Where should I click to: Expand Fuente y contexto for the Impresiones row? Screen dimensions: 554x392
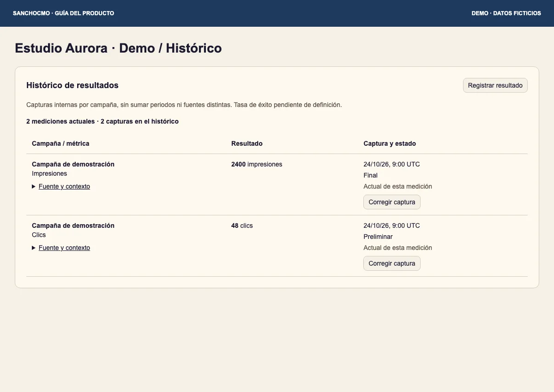[61, 186]
